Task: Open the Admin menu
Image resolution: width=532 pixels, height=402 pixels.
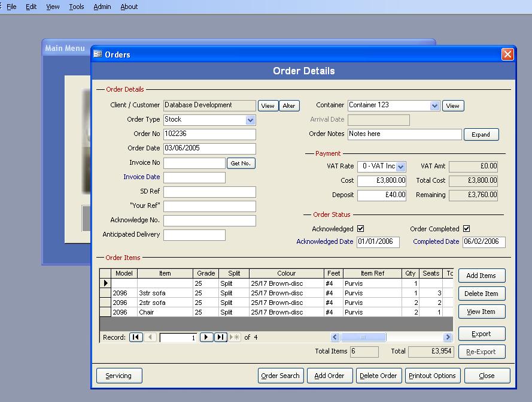Action: click(x=102, y=7)
